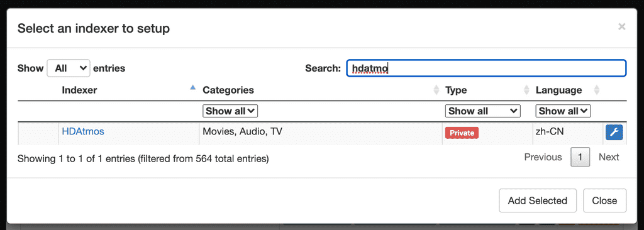Click the Type column sort arrows
Image resolution: width=644 pixels, height=230 pixels.
[526, 90]
